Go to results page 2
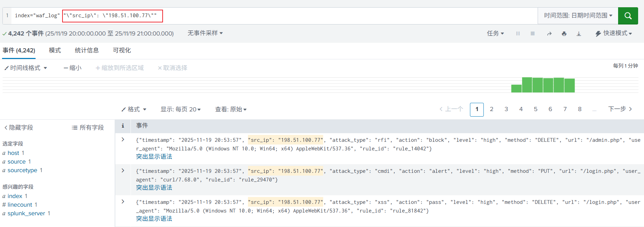Image resolution: width=644 pixels, height=227 pixels. [491, 109]
